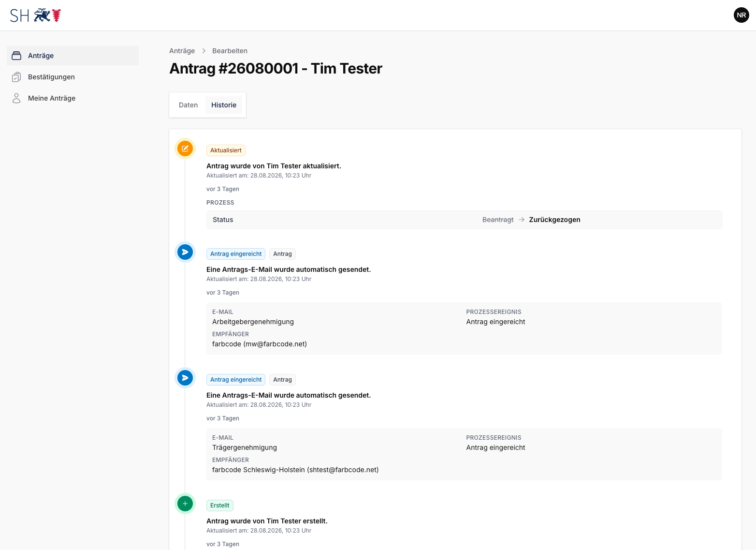The image size is (756, 550).
Task: Click the 'Antrag' badge in the Arbeitgebergenehmigung entry
Action: [282, 254]
